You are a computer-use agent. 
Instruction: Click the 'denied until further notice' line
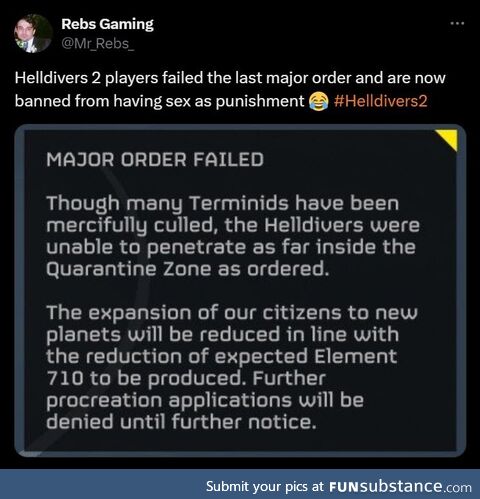(181, 422)
